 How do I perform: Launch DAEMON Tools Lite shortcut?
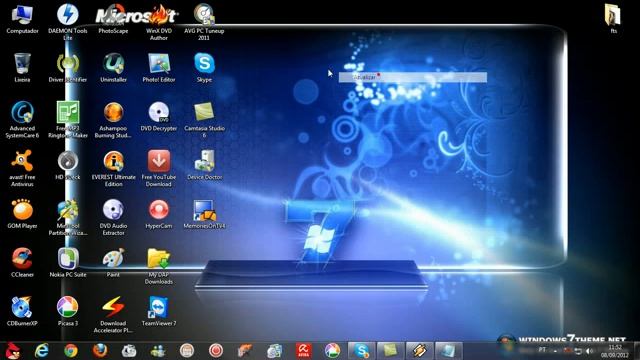pyautogui.click(x=68, y=21)
